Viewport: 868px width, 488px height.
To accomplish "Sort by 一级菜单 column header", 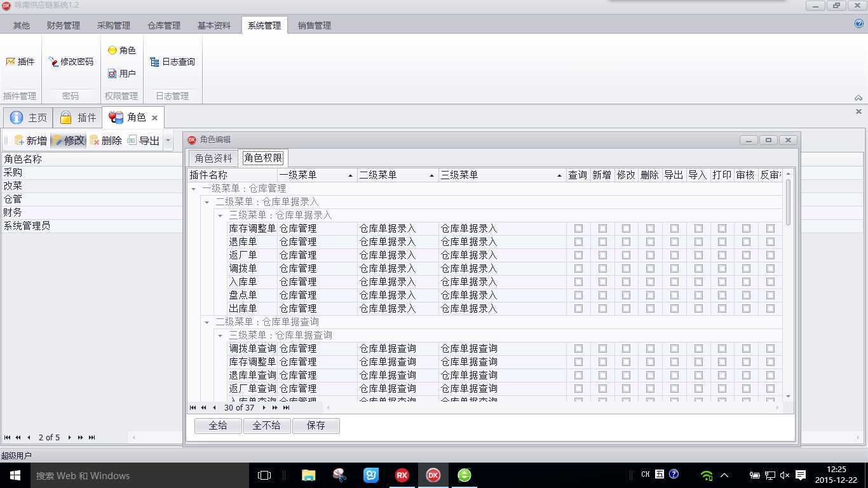I will 317,175.
